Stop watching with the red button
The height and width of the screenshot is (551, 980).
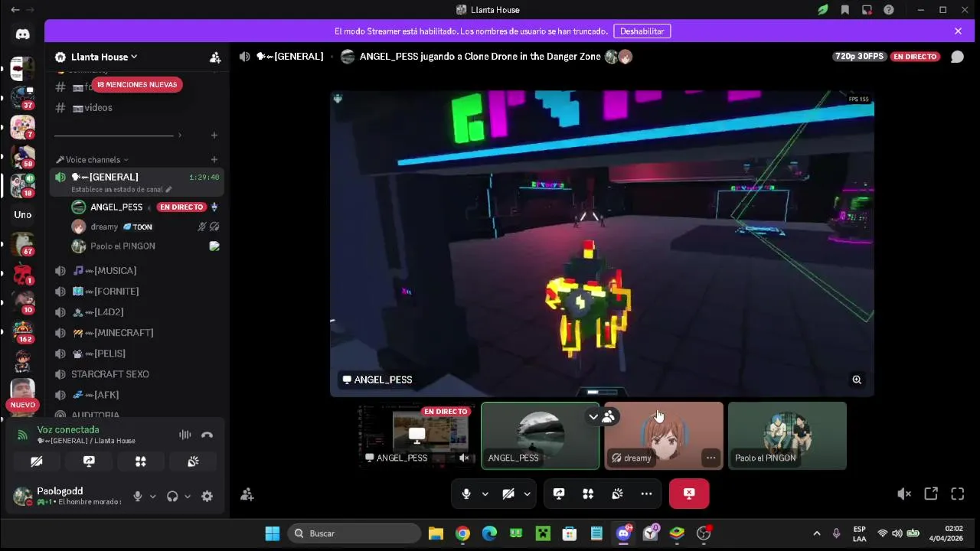click(x=689, y=494)
